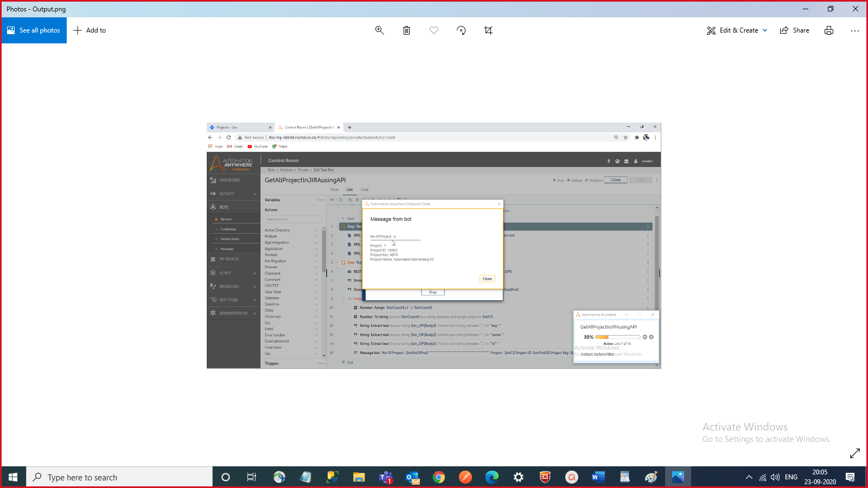The height and width of the screenshot is (488, 868).
Task: Open Paint from the taskbar
Action: point(652,477)
